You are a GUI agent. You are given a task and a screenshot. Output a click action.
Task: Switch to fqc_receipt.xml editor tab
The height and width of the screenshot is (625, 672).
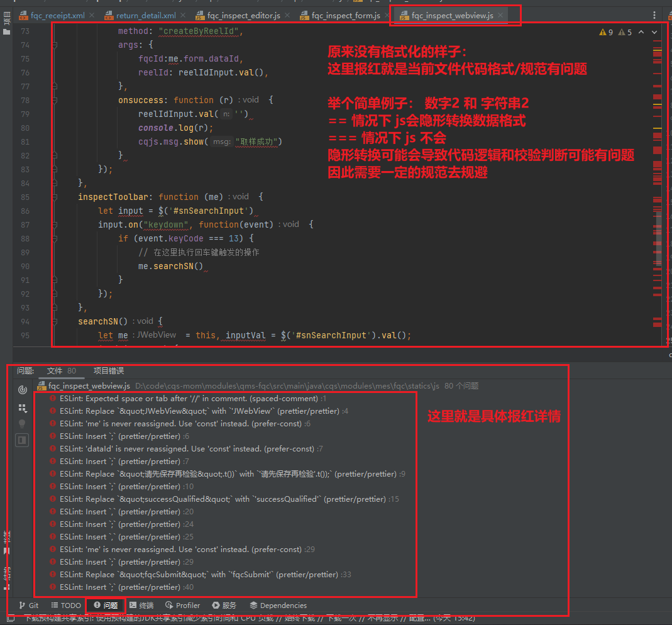point(57,16)
